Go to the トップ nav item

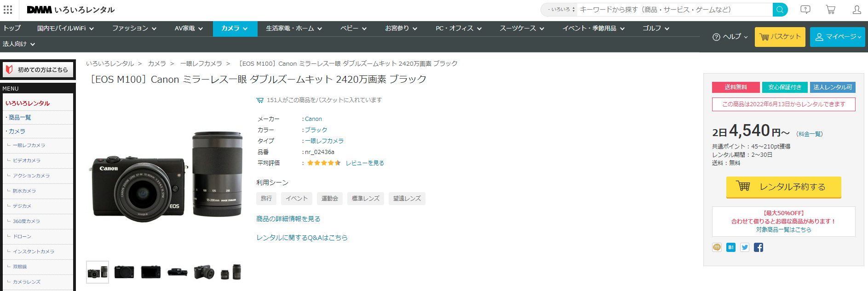click(12, 29)
